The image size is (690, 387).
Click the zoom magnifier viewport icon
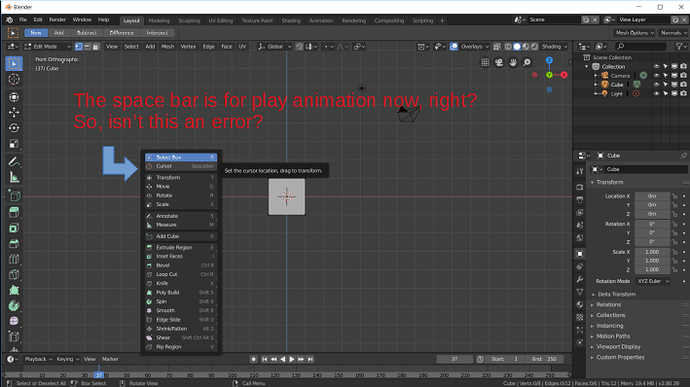pyautogui.click(x=527, y=63)
